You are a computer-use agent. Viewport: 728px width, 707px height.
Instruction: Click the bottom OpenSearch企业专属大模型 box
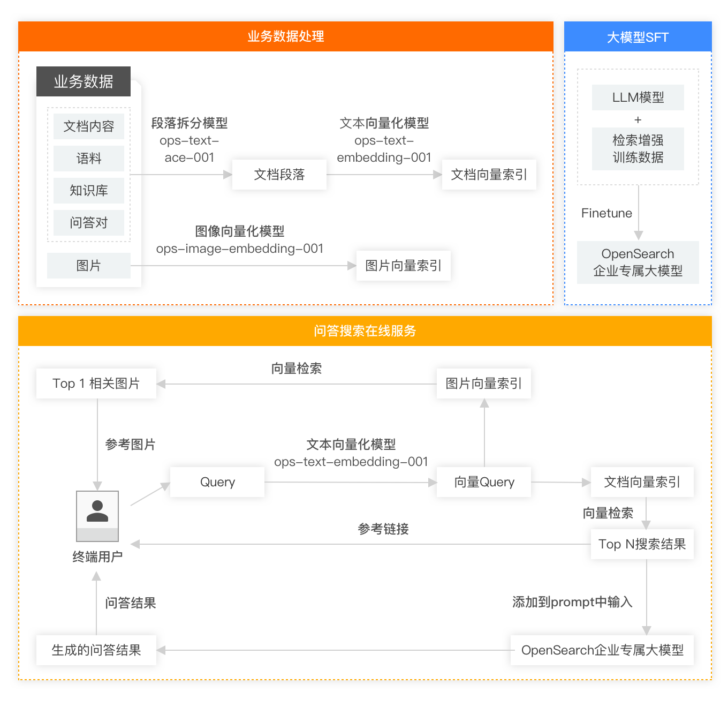coord(602,650)
